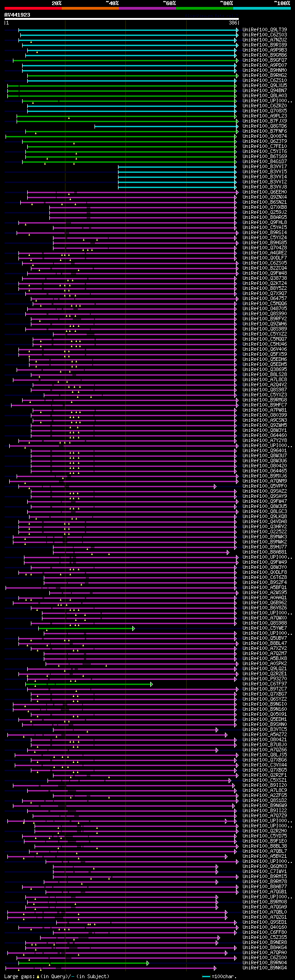Viewport: 295px width, 980px height.
Task: Click the cyan alignment bar for UniRef100_Q9LT39
Action: (129, 30)
